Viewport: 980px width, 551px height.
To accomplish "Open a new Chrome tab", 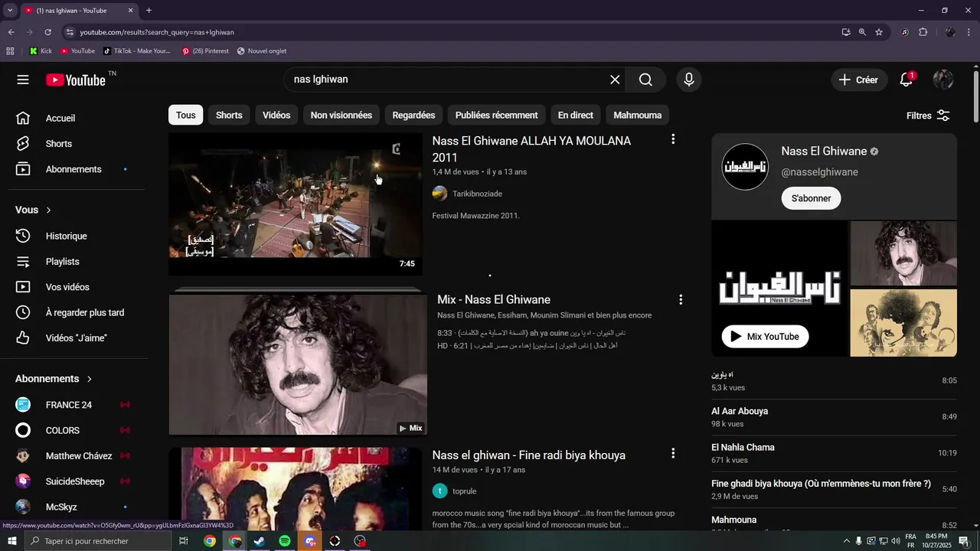I will click(x=149, y=11).
